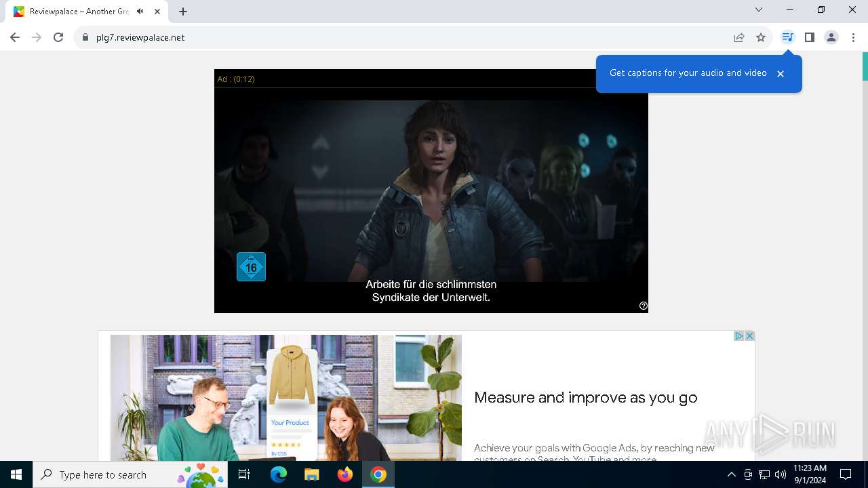Click the video ad player

431,191
